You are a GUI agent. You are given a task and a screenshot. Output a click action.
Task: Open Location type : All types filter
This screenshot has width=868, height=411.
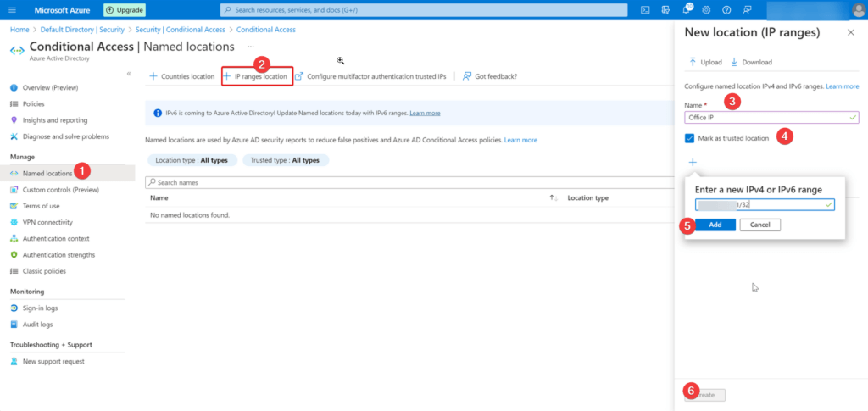(192, 160)
